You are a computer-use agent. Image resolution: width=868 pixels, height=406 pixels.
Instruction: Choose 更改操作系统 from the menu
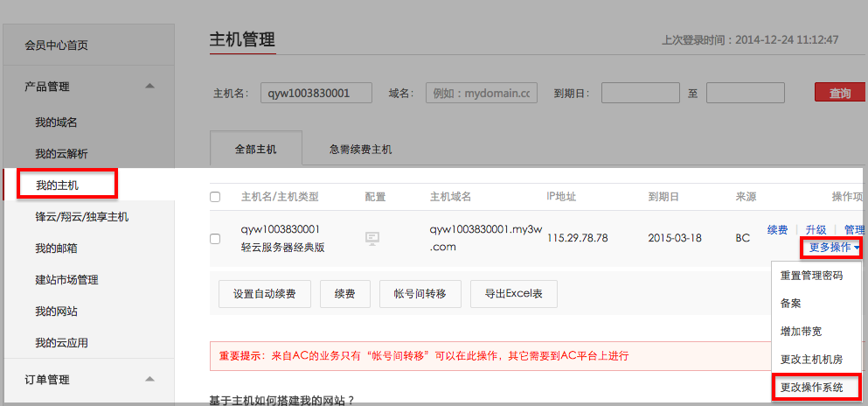coord(812,387)
